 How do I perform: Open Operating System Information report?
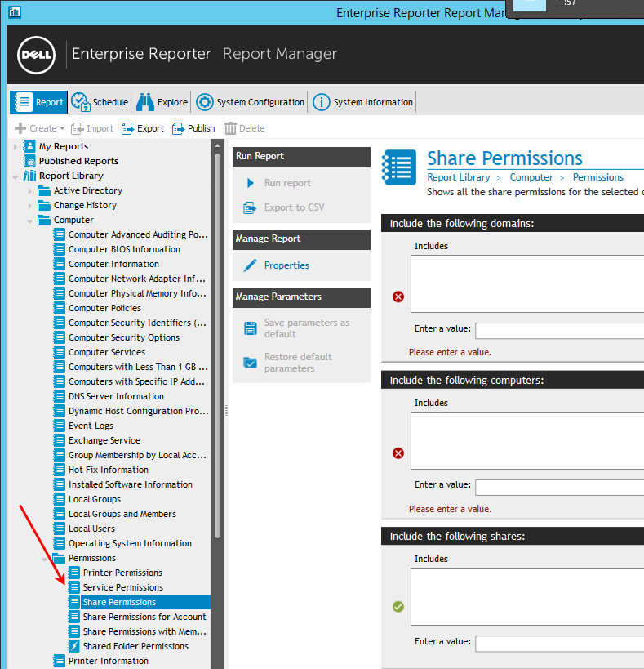coord(130,543)
